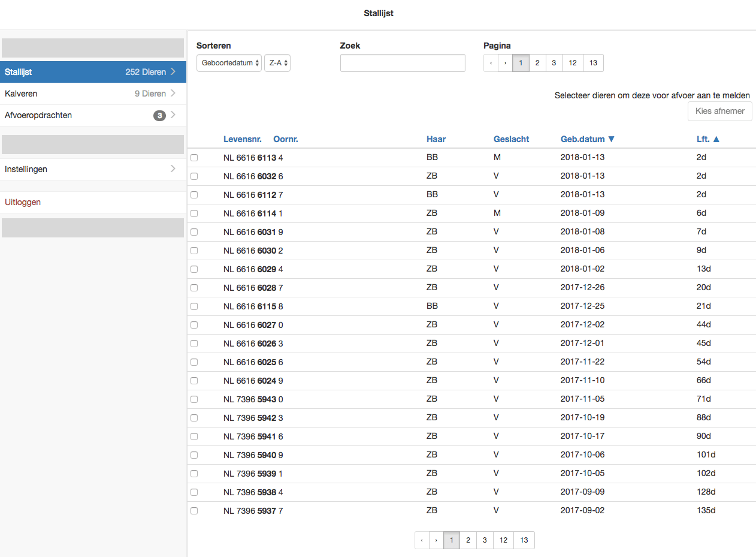Select checkbox for animal NL 6616 6032
Viewport: 756px width, 557px height.
point(194,176)
